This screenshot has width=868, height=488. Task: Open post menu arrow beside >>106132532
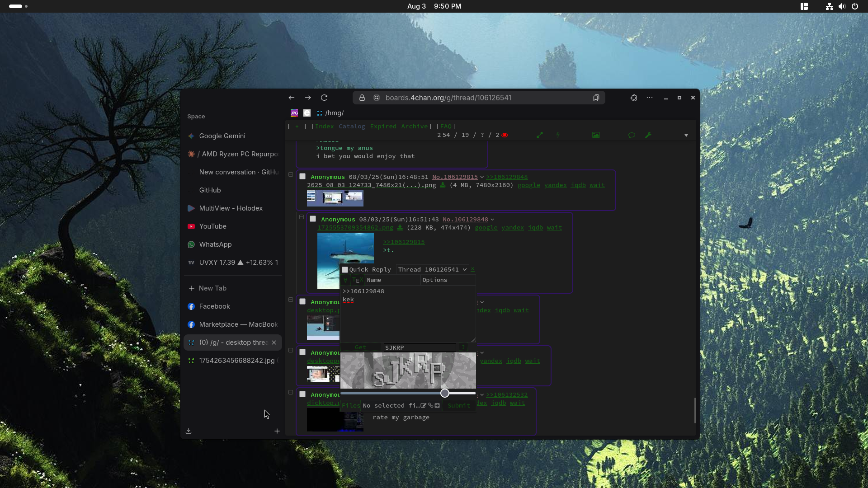coord(482,395)
